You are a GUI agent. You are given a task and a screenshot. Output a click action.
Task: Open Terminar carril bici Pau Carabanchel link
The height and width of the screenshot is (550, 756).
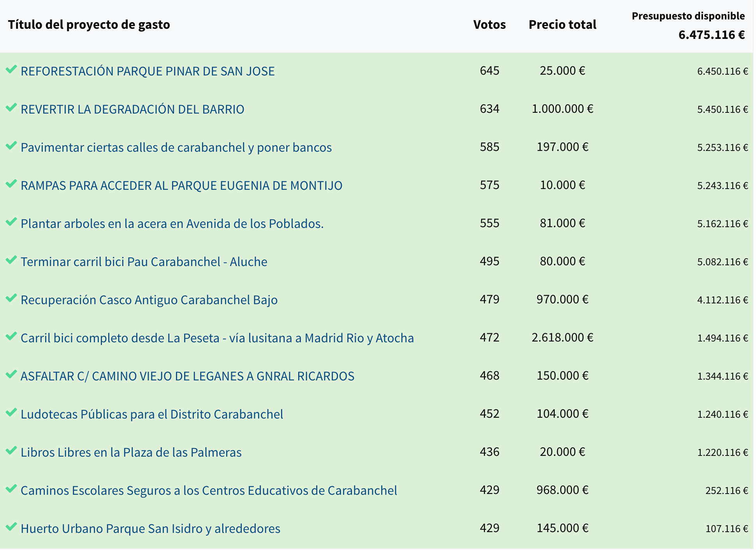tap(144, 262)
